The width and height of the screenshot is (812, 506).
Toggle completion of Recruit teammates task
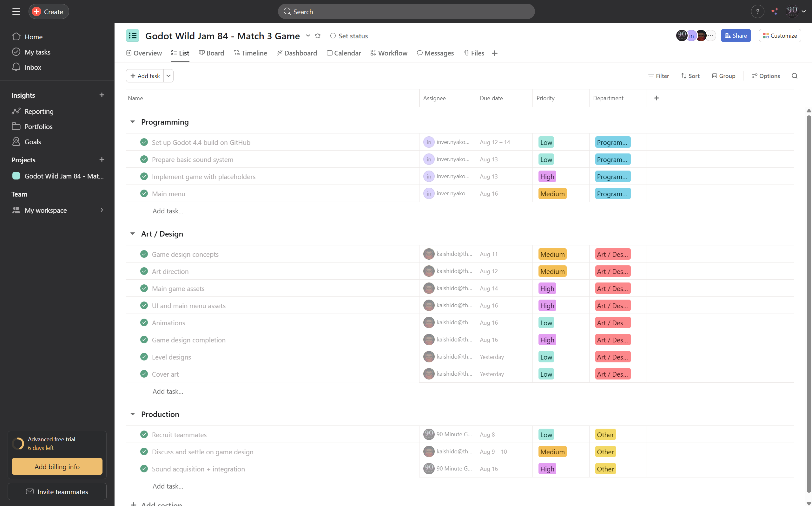(x=144, y=434)
